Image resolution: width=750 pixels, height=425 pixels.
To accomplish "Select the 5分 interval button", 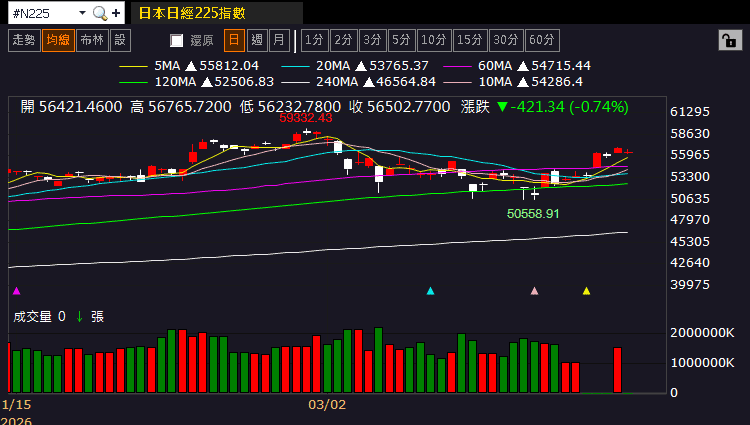I will coord(401,40).
